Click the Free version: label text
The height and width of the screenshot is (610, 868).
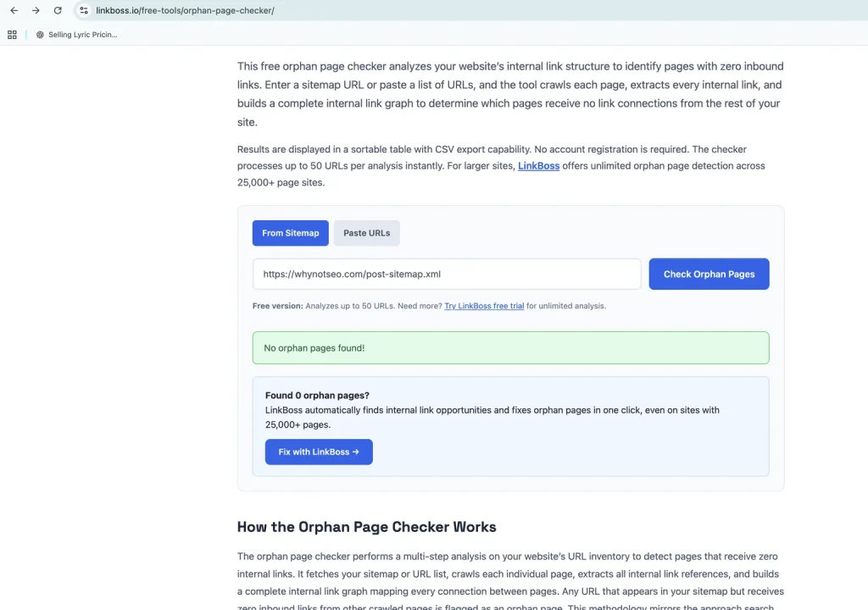pyautogui.click(x=278, y=306)
